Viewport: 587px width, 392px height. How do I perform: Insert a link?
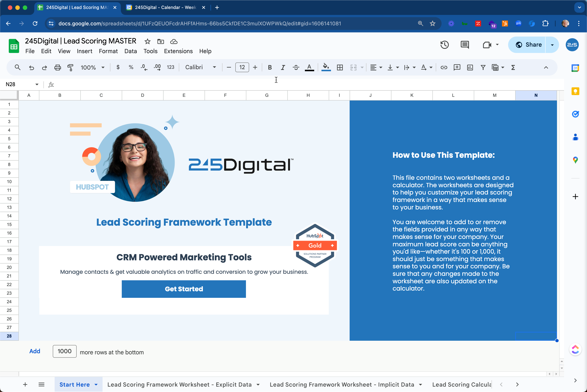pos(444,68)
